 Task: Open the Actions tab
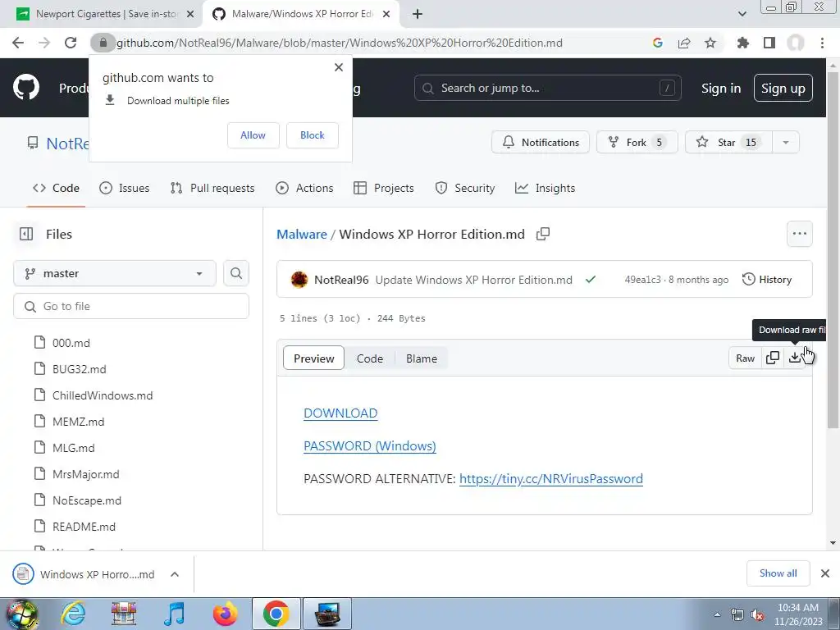(x=304, y=188)
